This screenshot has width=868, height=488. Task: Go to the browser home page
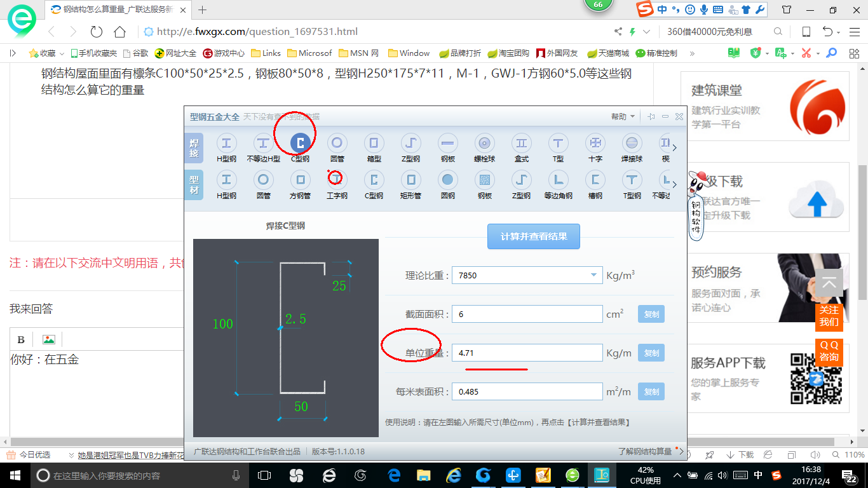tap(119, 32)
